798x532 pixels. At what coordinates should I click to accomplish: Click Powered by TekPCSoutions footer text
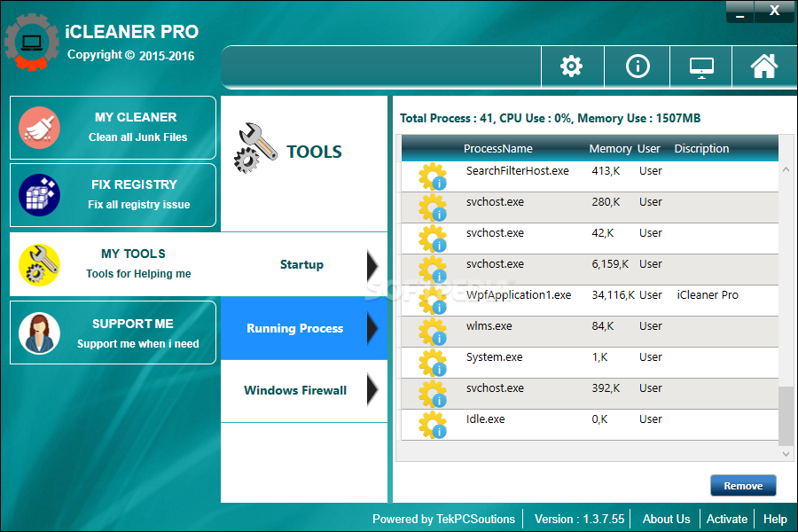click(443, 520)
